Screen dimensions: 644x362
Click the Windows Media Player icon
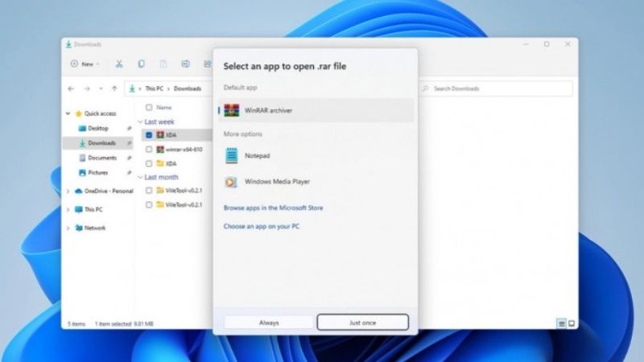pos(231,182)
